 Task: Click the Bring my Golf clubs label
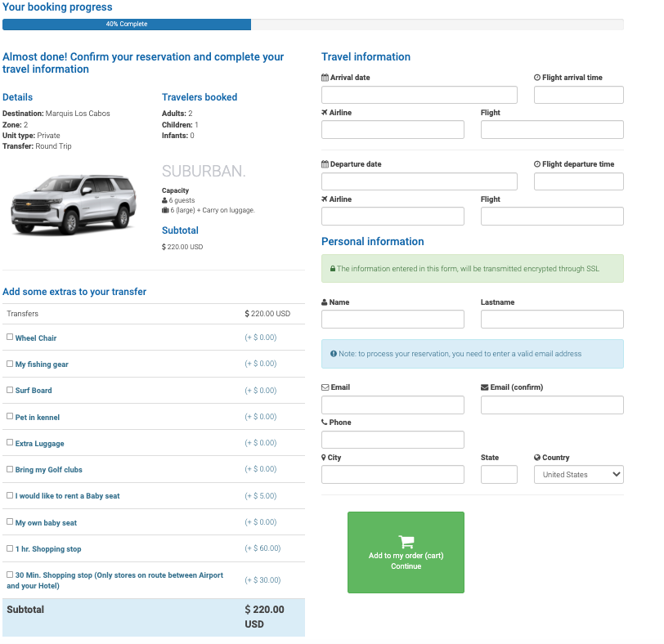(x=48, y=470)
